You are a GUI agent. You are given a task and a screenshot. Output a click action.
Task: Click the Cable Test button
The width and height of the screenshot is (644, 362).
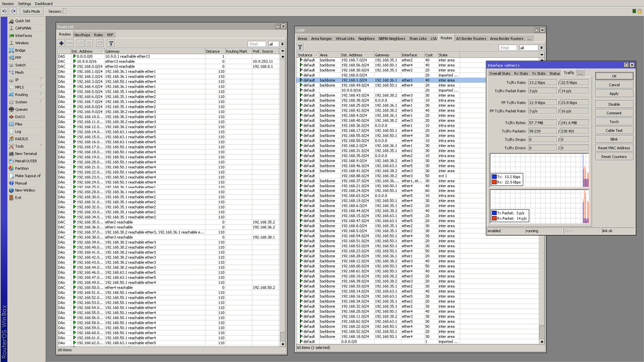click(x=614, y=130)
